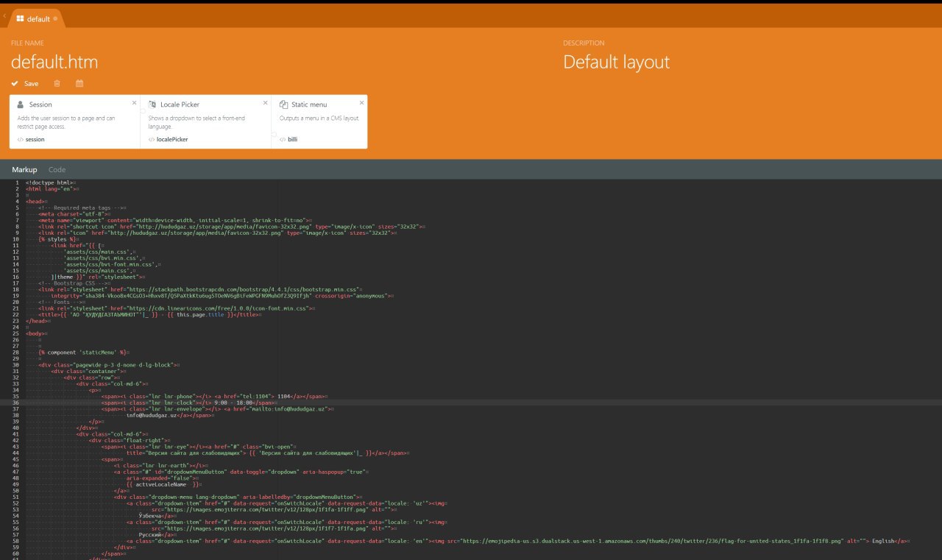Image resolution: width=942 pixels, height=560 pixels.
Task: Remove the Locale Picker component
Action: (265, 103)
